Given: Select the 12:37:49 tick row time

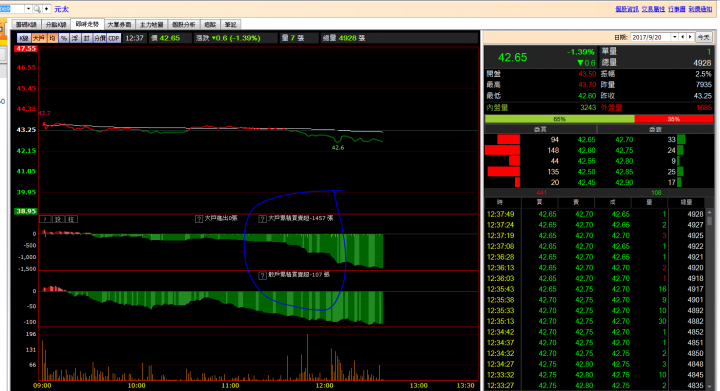Looking at the screenshot, I should [x=501, y=214].
